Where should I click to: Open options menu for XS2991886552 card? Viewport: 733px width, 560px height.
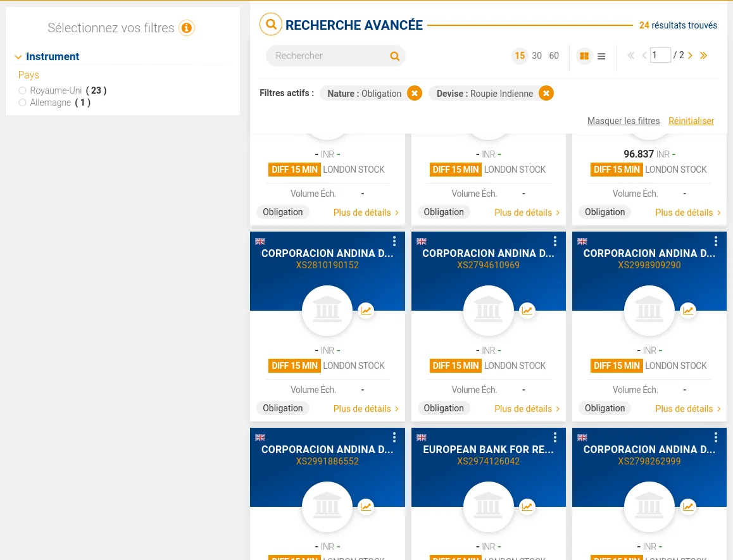394,437
